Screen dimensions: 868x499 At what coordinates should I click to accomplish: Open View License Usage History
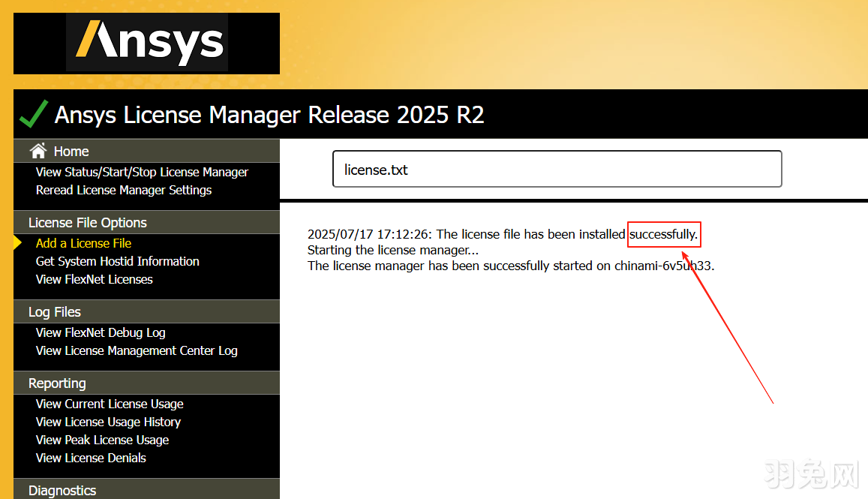pyautogui.click(x=107, y=422)
